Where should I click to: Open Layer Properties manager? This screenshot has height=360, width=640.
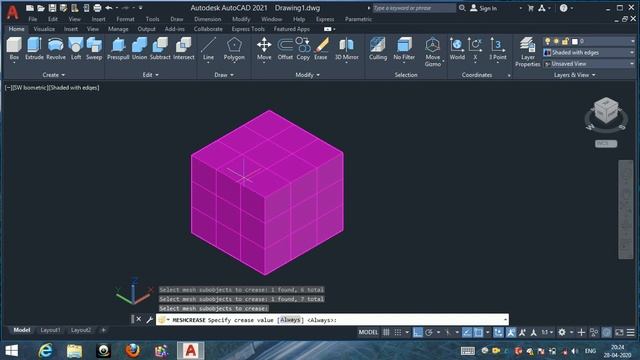527,52
